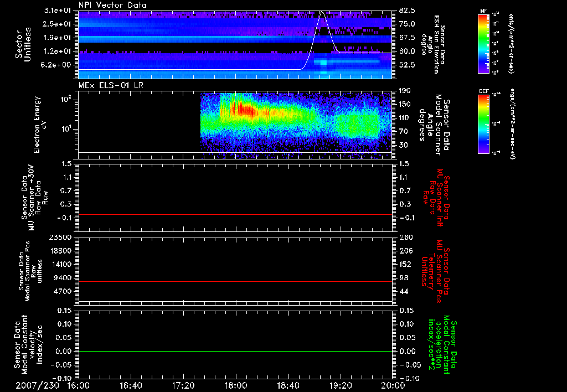Image resolution: width=567 pixels, height=392 pixels.
Task: Click the 18:00 time tick label
Action: pos(236,385)
